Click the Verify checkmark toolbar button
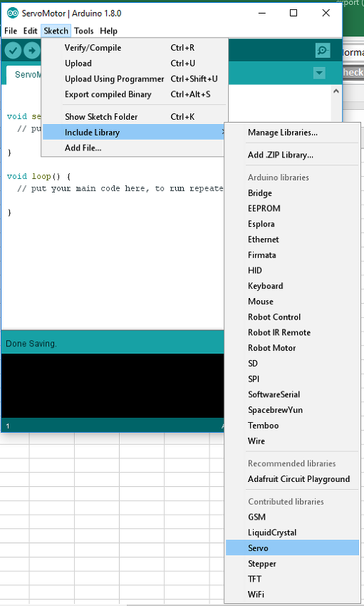 (13, 51)
